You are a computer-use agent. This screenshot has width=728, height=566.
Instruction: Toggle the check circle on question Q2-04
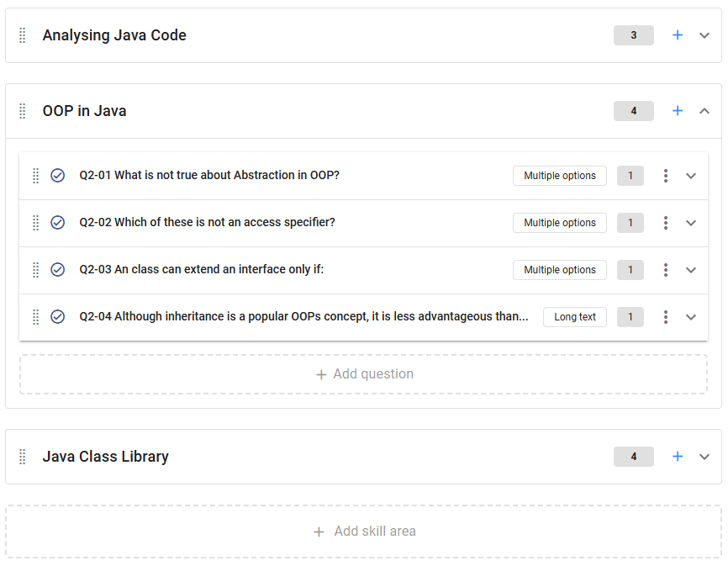click(x=57, y=317)
